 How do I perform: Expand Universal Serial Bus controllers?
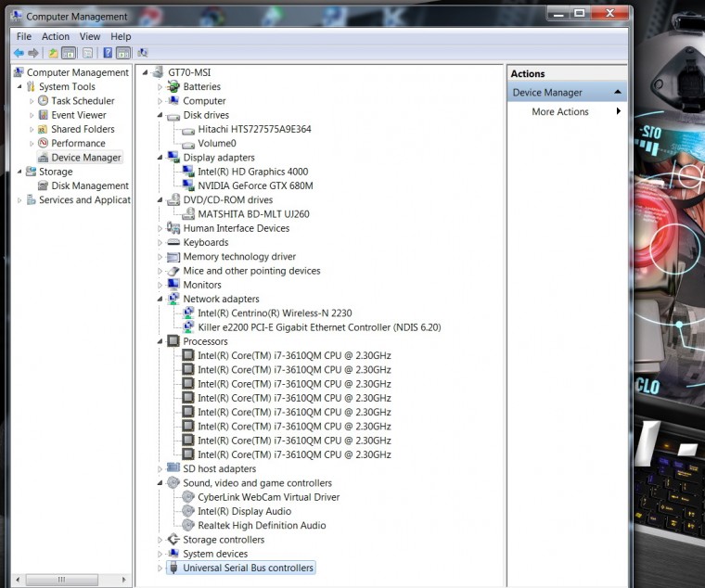click(x=160, y=569)
